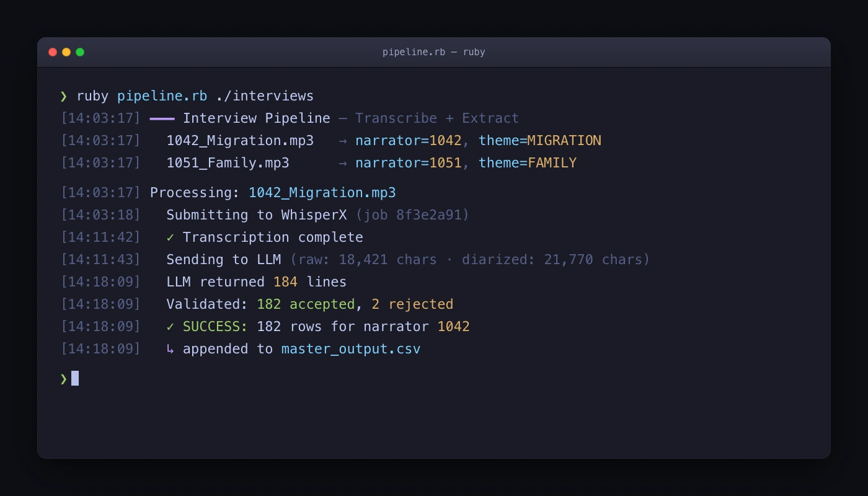Viewport: 868px width, 496px height.
Task: Click the red close window button
Action: click(x=53, y=52)
